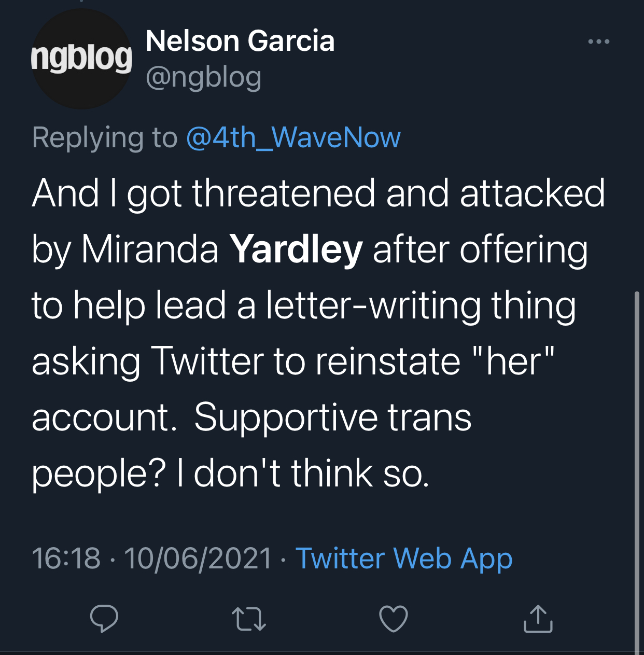Like the tweet with the heart icon

coord(394,619)
